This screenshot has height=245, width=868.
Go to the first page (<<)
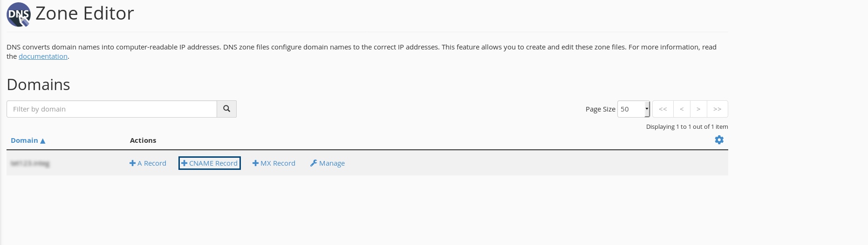663,109
